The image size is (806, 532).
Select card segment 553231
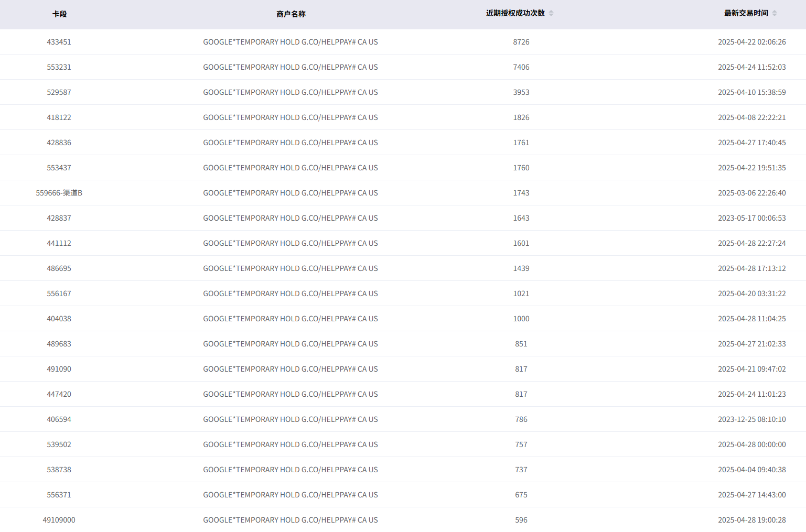pos(59,67)
